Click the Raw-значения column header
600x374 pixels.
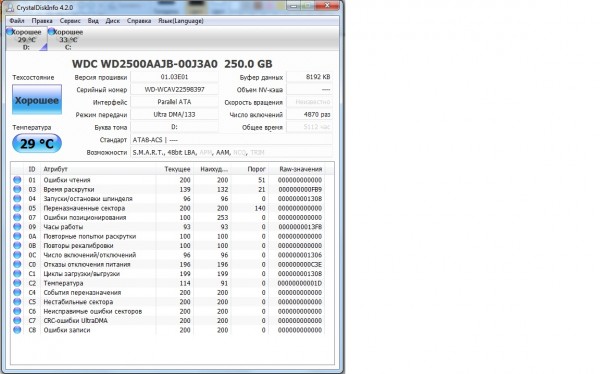tap(297, 169)
